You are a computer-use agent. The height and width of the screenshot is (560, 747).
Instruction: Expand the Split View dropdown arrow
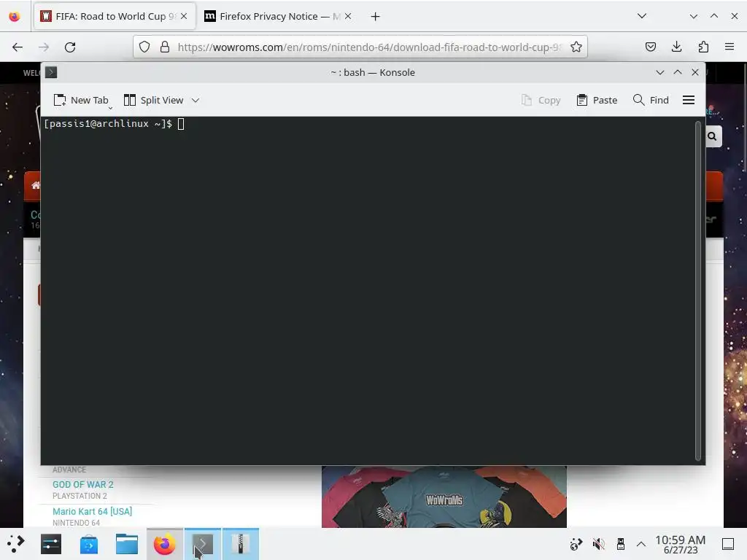pyautogui.click(x=196, y=101)
